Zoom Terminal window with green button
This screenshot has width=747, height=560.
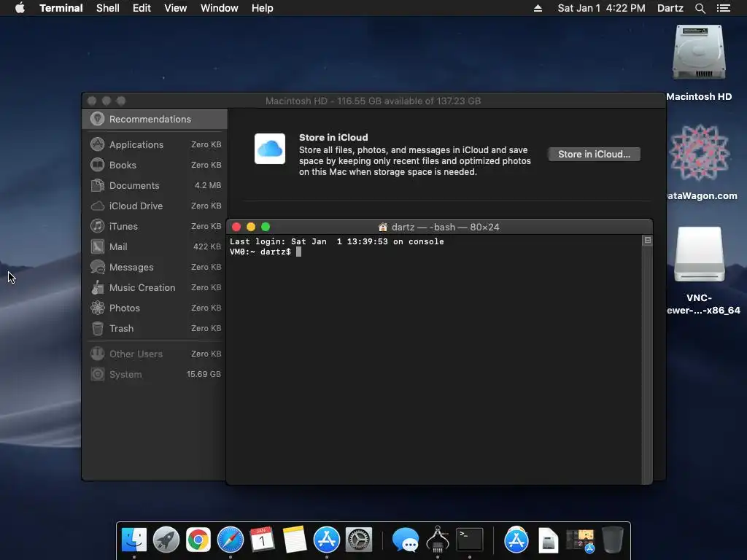pyautogui.click(x=266, y=227)
